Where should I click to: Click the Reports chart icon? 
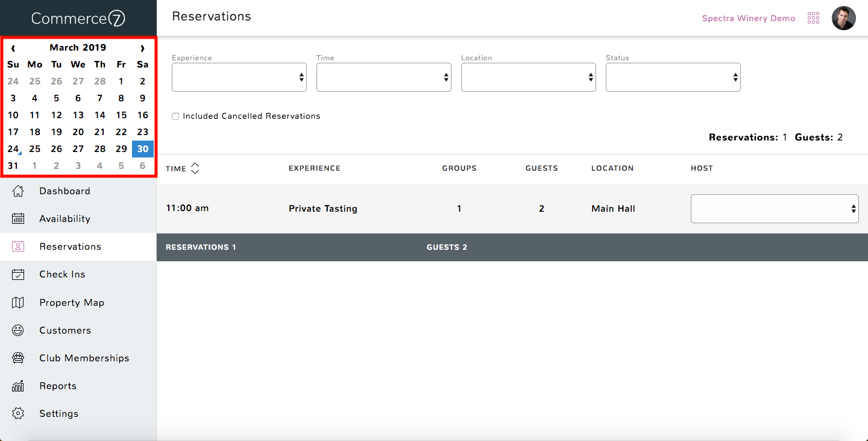click(x=18, y=386)
